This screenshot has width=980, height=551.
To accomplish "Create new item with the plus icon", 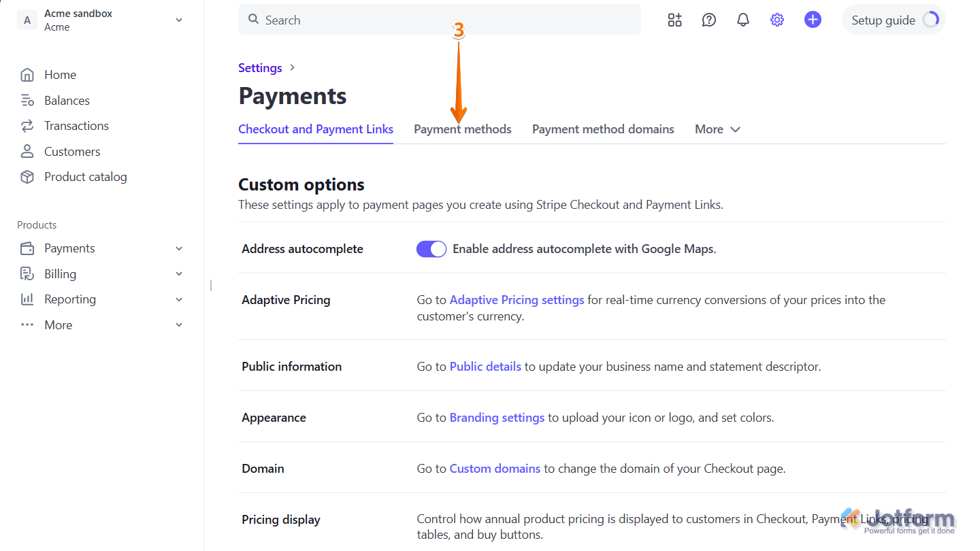I will click(x=813, y=20).
